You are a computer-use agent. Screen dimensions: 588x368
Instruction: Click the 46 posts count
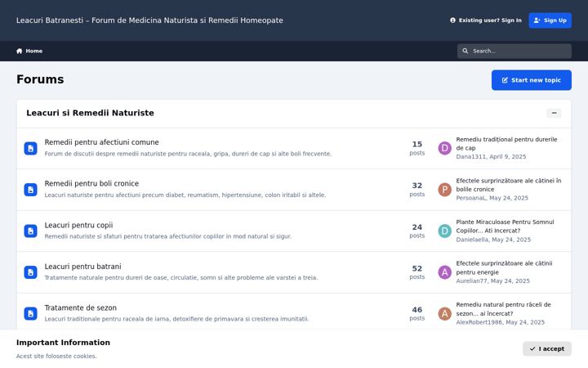point(417,313)
